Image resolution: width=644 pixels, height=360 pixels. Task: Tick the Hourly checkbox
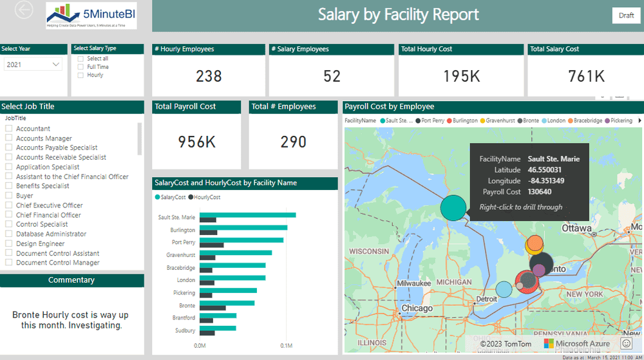(x=80, y=75)
